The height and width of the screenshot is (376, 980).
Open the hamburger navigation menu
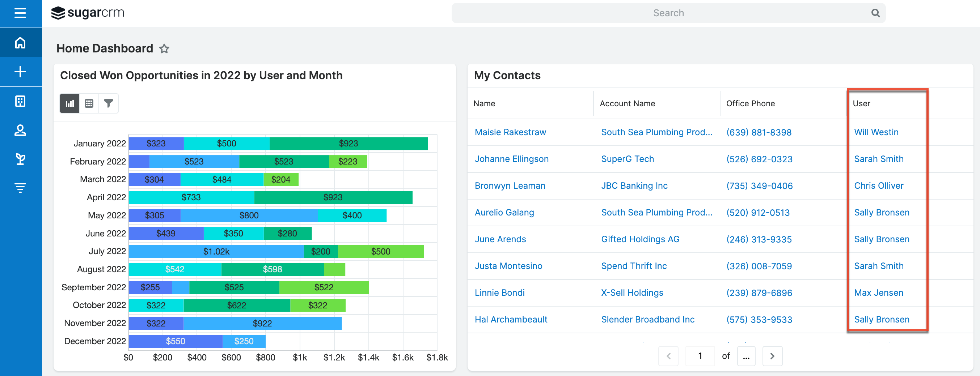20,13
